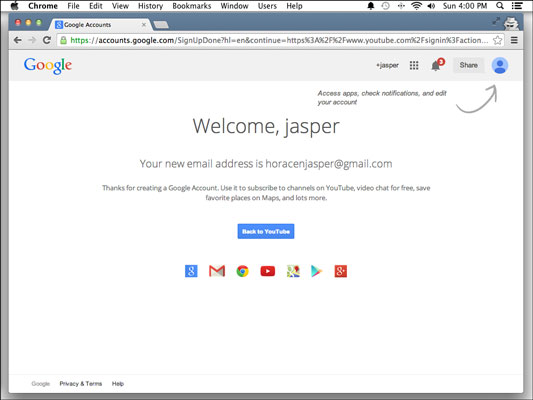Click the Google logo in header
Screen dimensions: 533x400
[48, 65]
